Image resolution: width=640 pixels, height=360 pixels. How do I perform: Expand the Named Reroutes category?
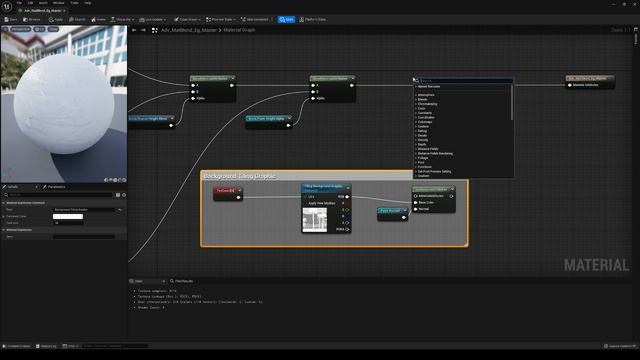429,87
